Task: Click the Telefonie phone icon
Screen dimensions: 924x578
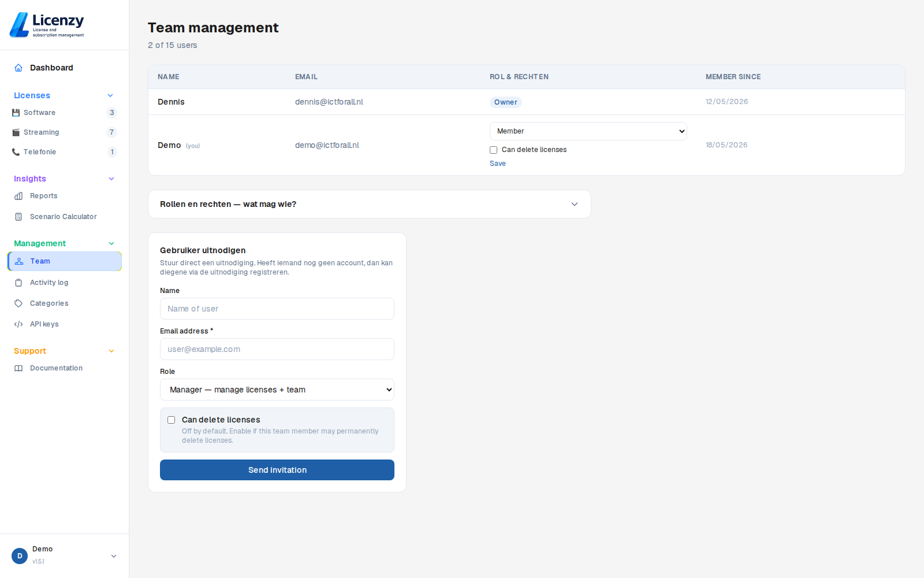Action: [x=16, y=152]
